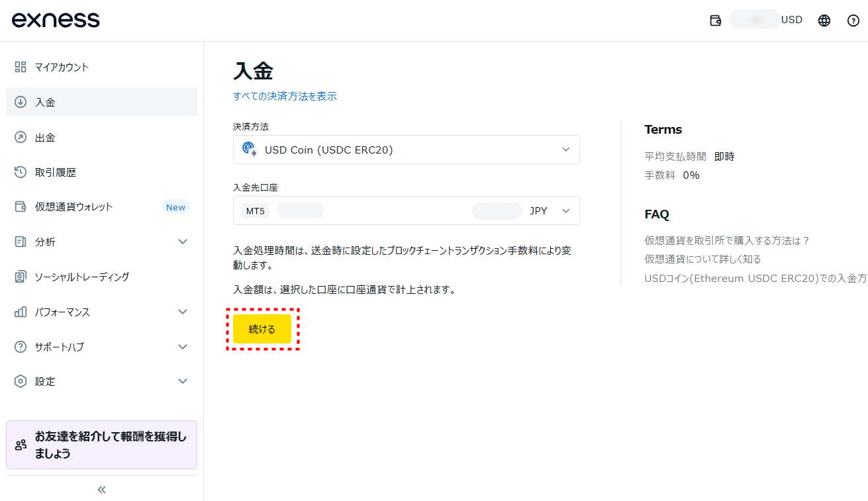Open FAQ 仮想通貨を取引所で購入する方法は？

(x=727, y=240)
